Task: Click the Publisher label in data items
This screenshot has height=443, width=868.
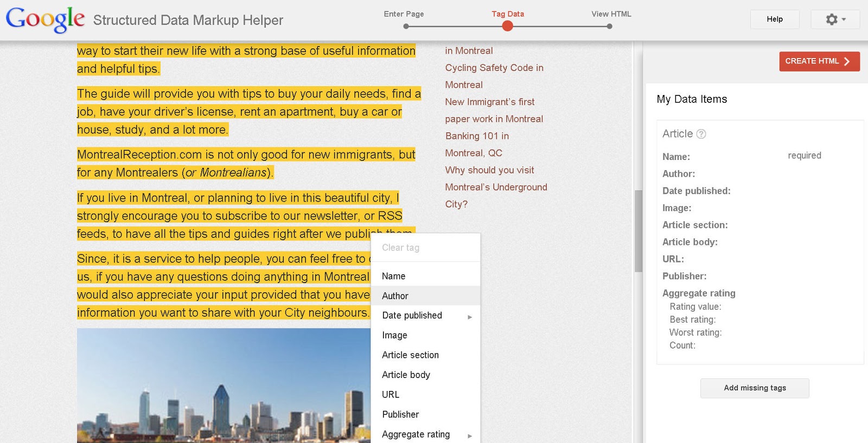Action: click(684, 276)
